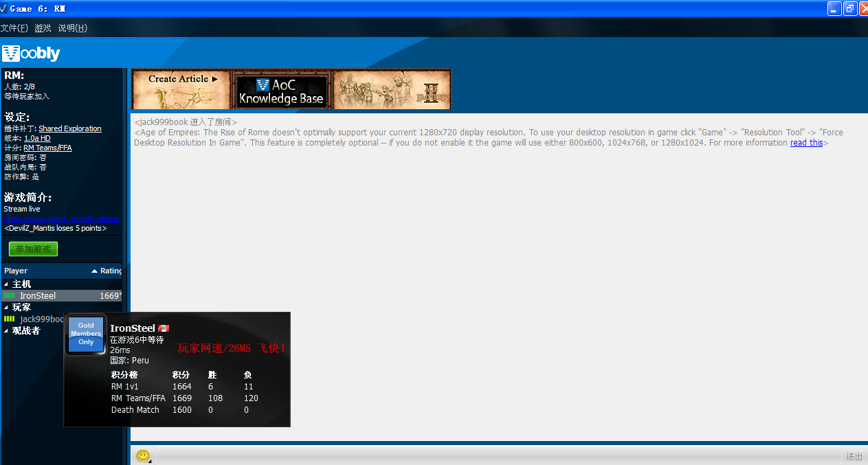Click the green 参加游戏 join button
The height and width of the screenshot is (465, 868).
tap(32, 249)
